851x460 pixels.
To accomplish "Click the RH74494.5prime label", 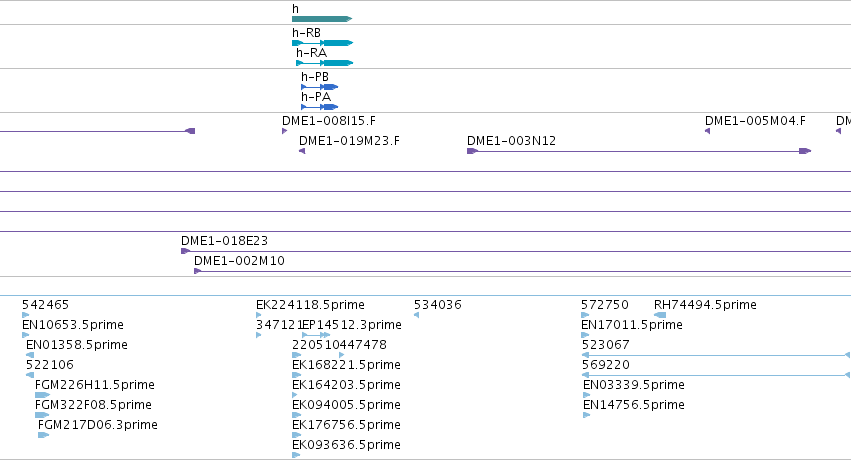I will [x=706, y=304].
